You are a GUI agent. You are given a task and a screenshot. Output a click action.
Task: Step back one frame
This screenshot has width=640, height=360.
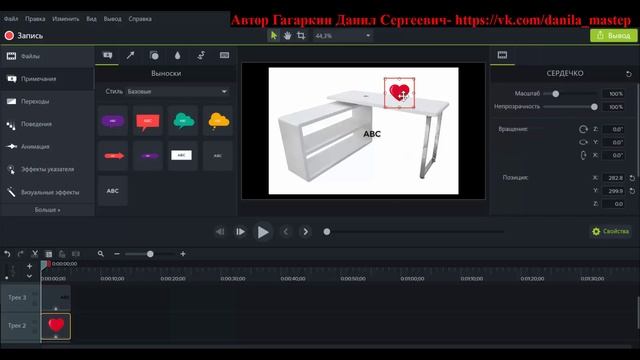tap(220, 232)
